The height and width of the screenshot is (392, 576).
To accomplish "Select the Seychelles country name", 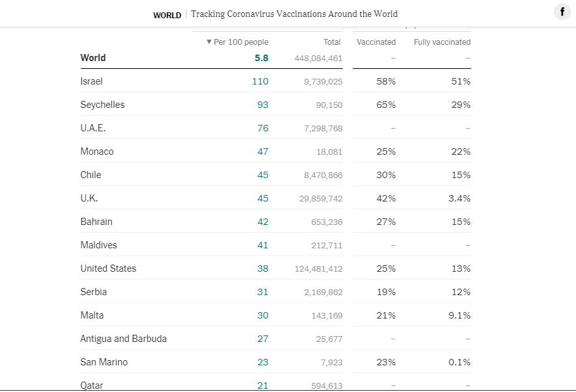I will click(x=103, y=105).
